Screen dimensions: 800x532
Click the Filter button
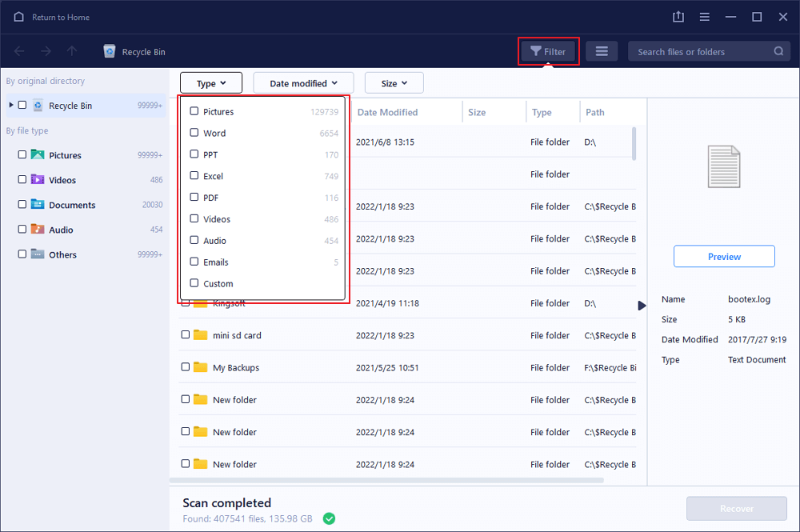click(549, 52)
